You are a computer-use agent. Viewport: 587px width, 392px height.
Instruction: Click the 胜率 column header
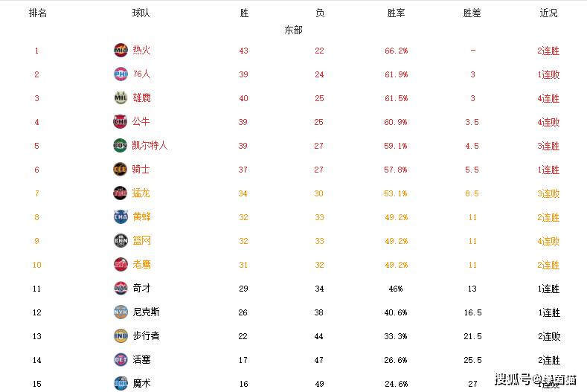tap(396, 13)
